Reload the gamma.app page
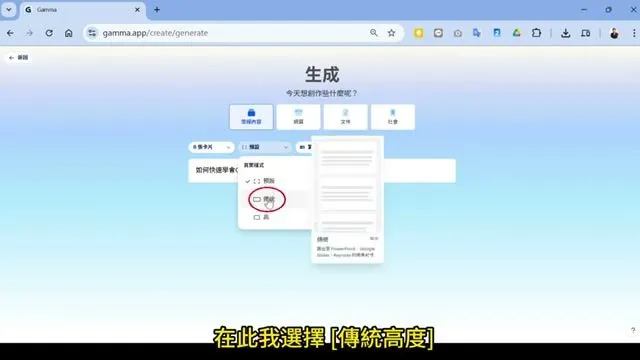Image resolution: width=640 pixels, height=360 pixels. [49, 33]
